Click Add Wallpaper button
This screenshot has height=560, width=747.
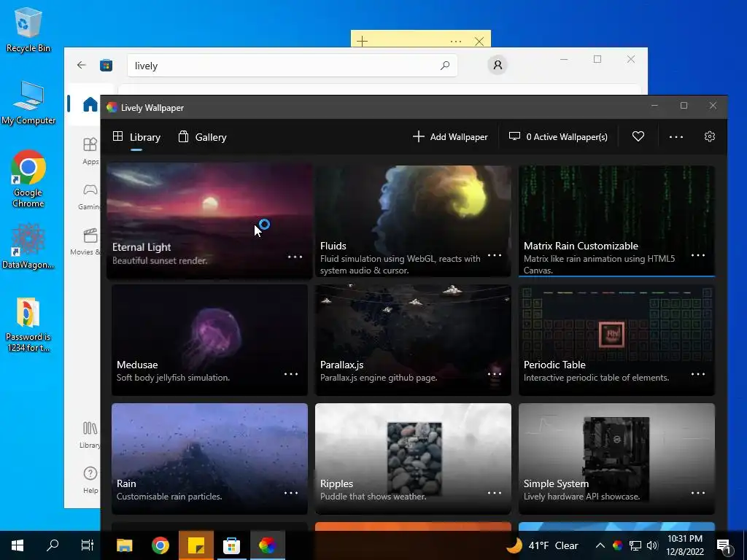[450, 136]
